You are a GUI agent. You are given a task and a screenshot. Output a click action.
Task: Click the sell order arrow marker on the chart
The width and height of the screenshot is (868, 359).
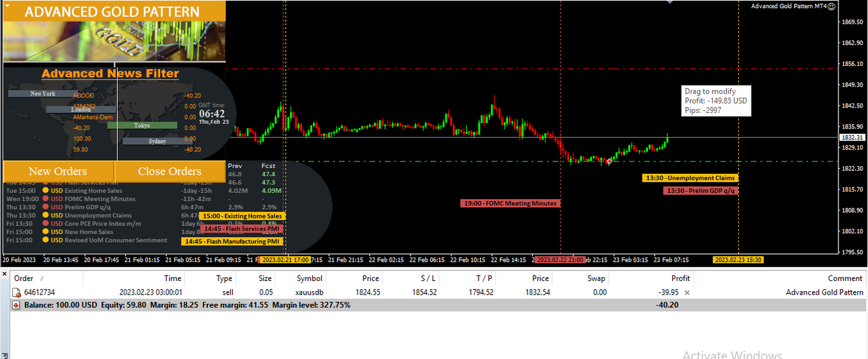(610, 161)
